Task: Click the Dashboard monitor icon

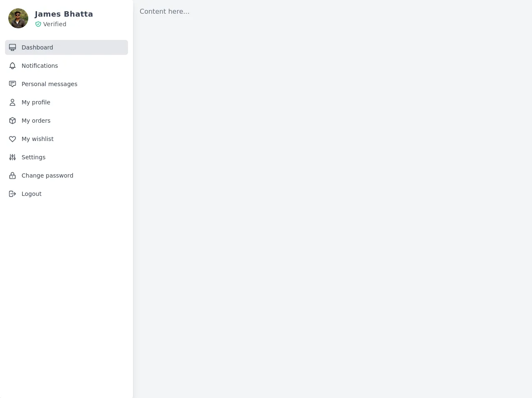Action: click(x=12, y=47)
